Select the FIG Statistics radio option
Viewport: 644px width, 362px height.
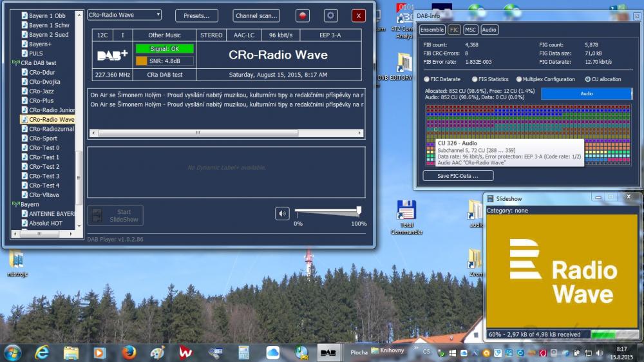475,79
